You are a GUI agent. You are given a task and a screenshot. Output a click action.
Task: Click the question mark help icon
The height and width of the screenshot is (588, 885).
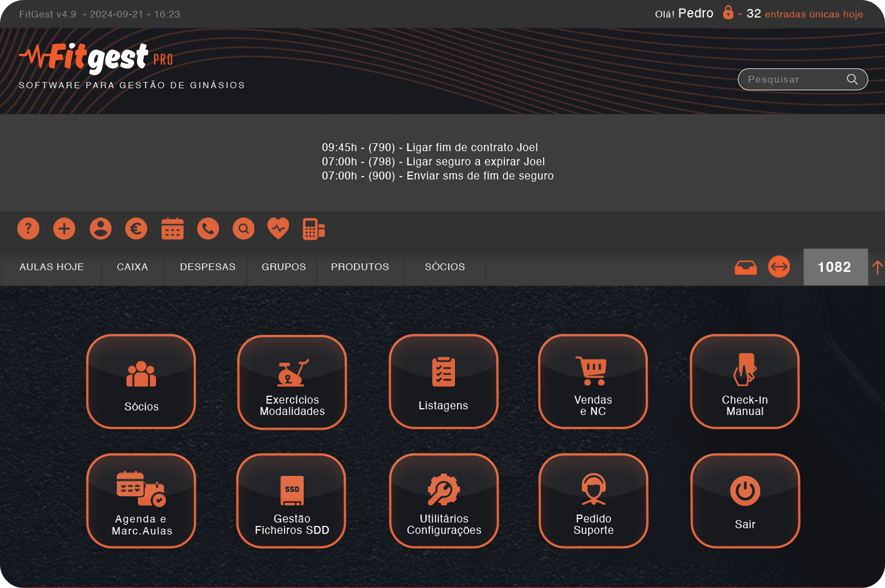[28, 229]
